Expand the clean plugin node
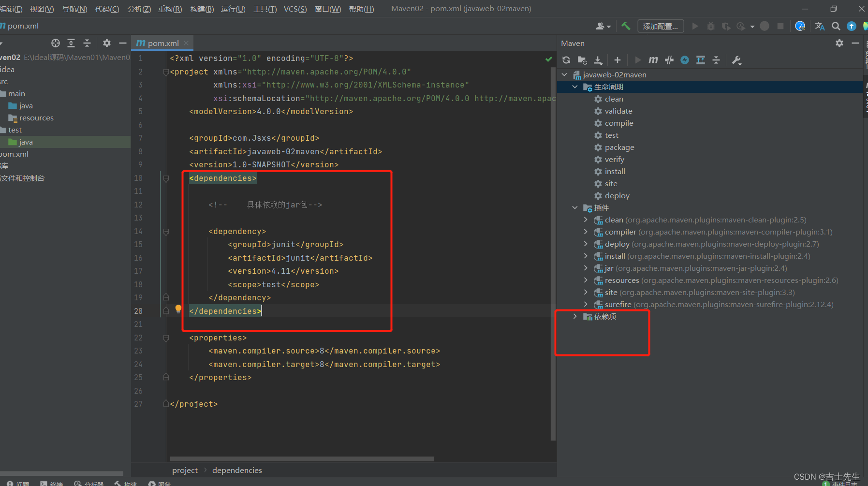The image size is (868, 486). 586,220
